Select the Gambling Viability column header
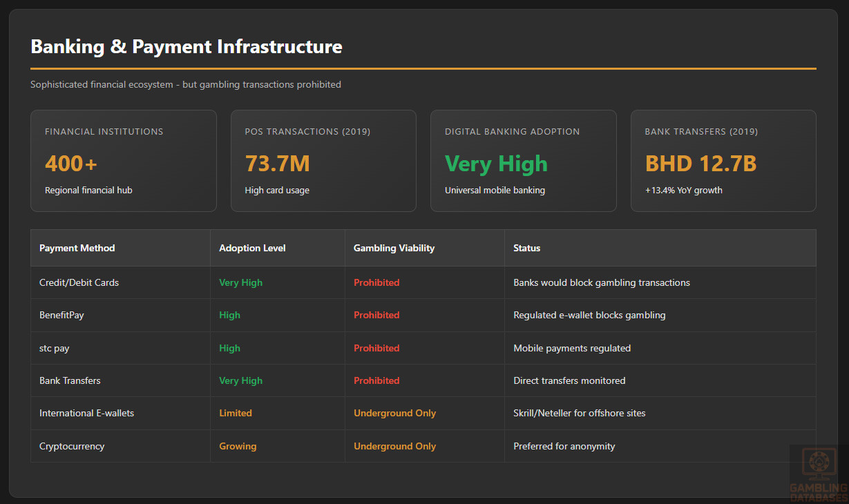Viewport: 849px width, 504px height. [394, 248]
